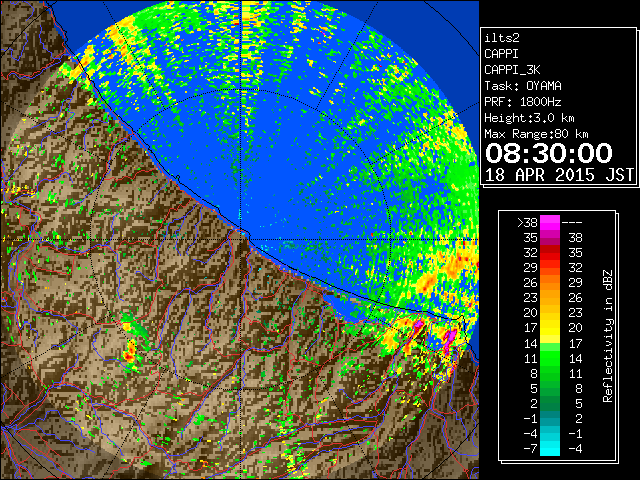Image resolution: width=640 pixels, height=480 pixels.
Task: Select the bright magenta >38 dBZ color band
Action: pyautogui.click(x=550, y=223)
